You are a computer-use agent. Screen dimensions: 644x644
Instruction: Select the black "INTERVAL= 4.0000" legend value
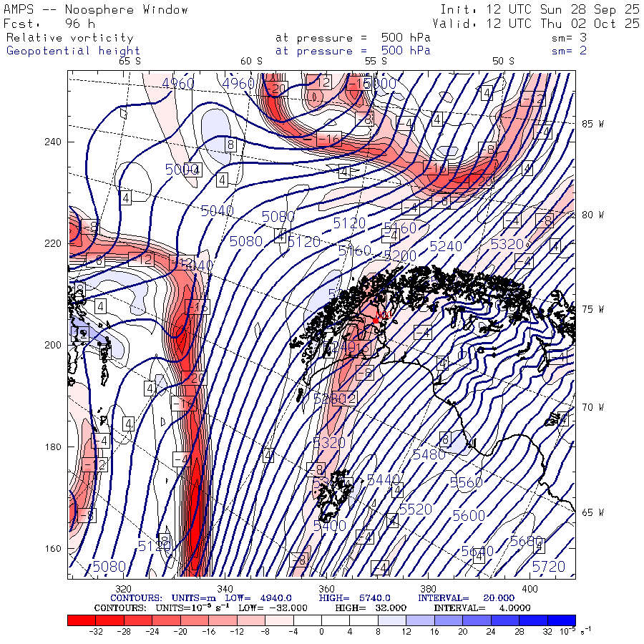point(482,608)
